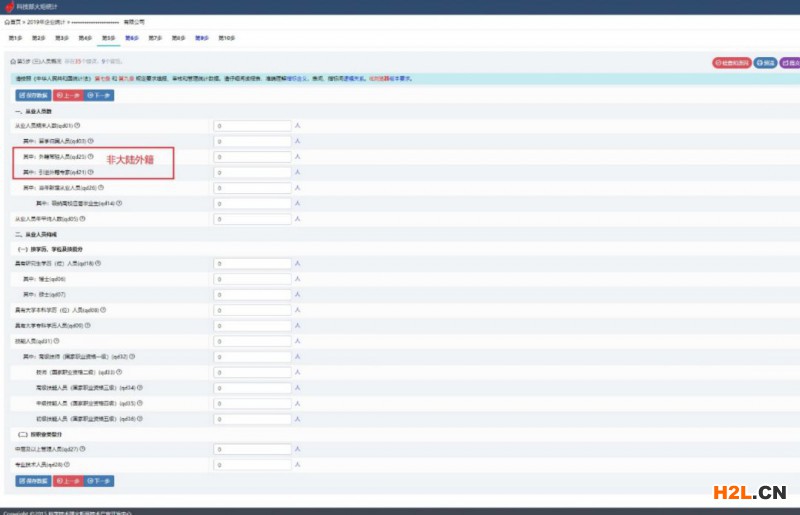Go to the 第10步 tab
The image size is (800, 515).
tap(227, 38)
